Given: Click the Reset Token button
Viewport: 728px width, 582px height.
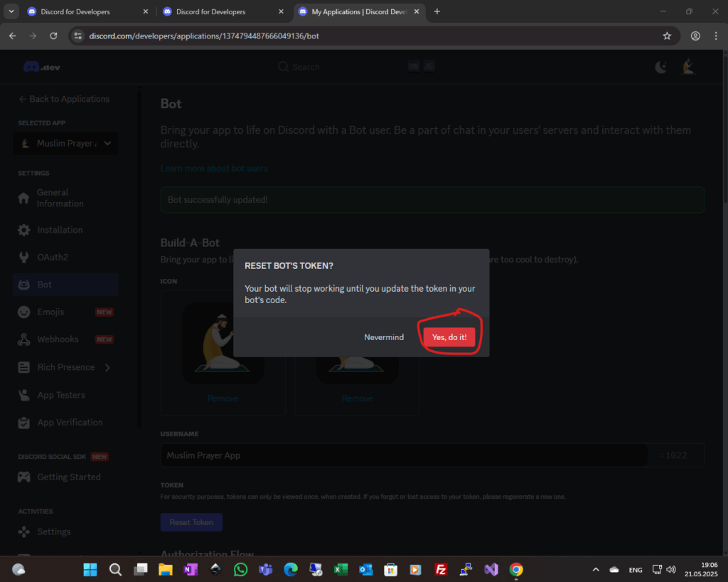Looking at the screenshot, I should 191,522.
